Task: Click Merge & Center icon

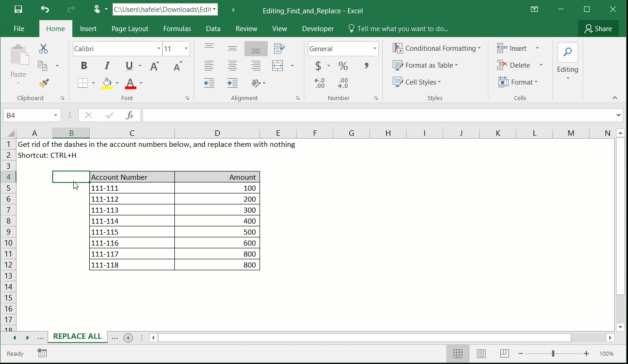Action: pos(278,66)
